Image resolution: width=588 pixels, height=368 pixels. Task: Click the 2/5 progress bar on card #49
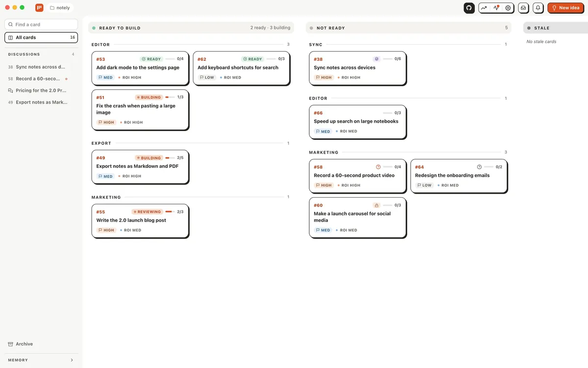coord(170,158)
